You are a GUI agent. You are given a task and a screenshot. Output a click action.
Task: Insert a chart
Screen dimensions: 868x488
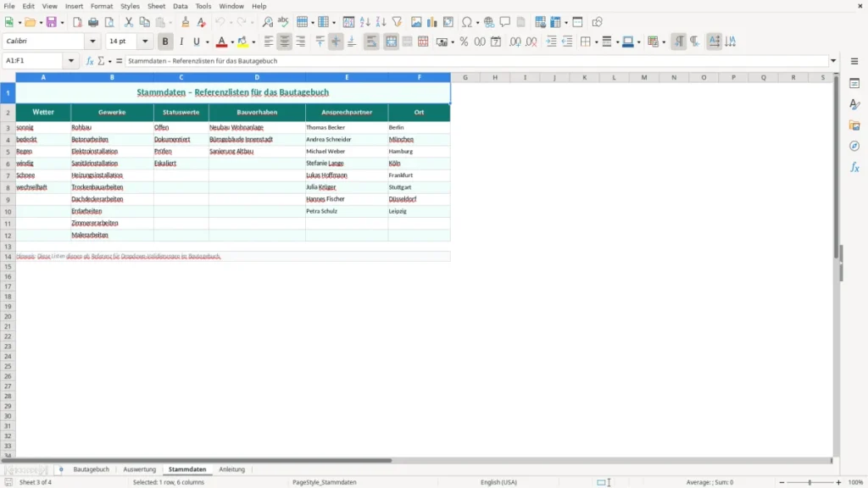[x=431, y=22]
